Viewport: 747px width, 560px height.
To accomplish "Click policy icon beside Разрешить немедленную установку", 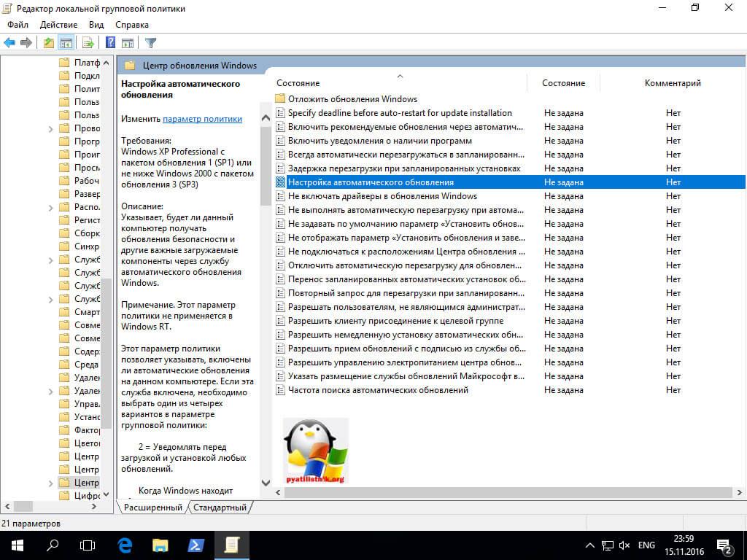I will (280, 334).
